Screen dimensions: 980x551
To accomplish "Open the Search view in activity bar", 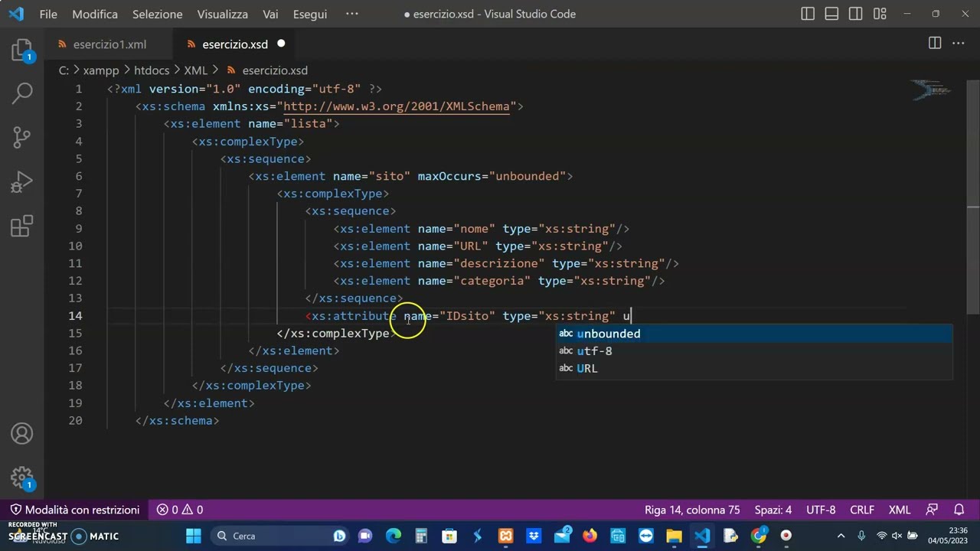I will (22, 93).
